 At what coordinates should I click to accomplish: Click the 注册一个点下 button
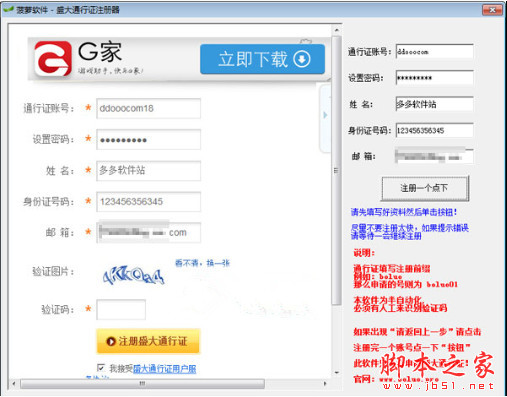point(425,188)
